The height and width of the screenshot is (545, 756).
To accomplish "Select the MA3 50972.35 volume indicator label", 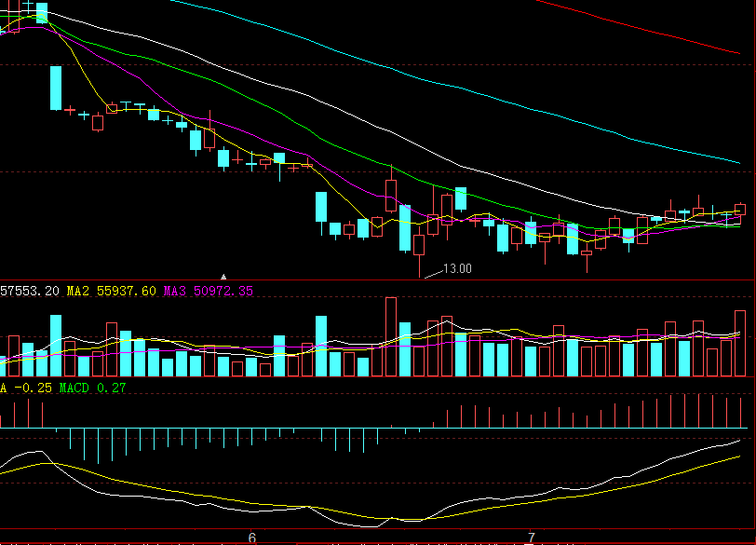I will pos(208,291).
